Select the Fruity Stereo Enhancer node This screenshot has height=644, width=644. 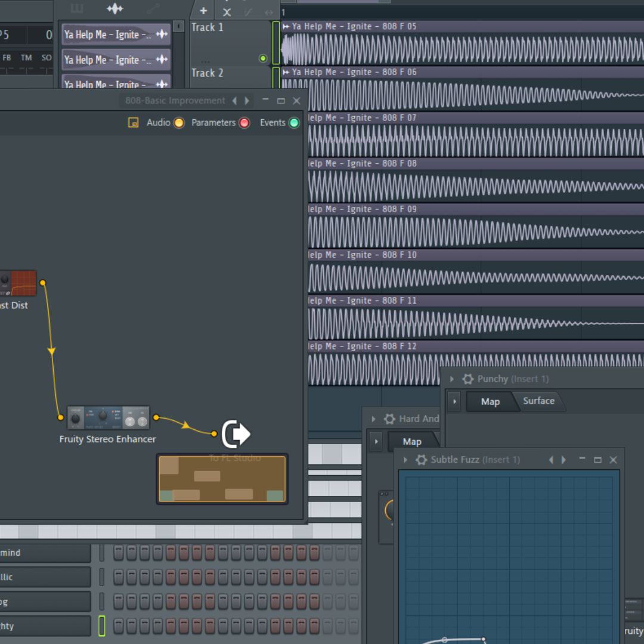[x=107, y=417]
